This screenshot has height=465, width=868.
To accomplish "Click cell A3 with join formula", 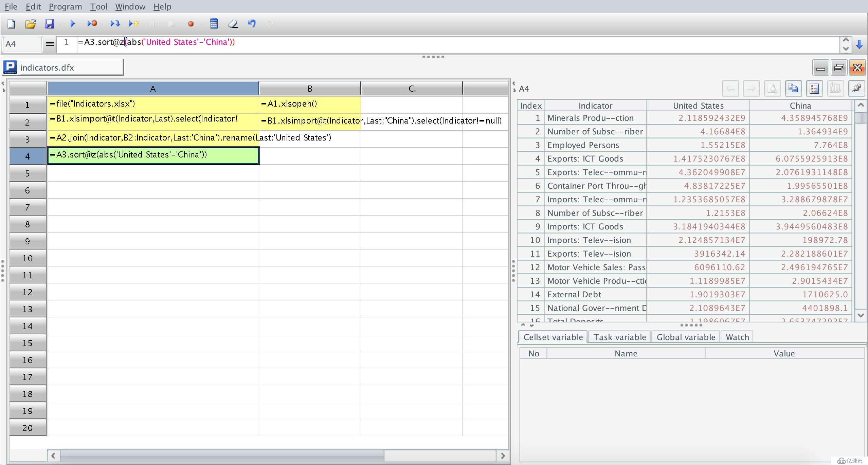I will (152, 137).
